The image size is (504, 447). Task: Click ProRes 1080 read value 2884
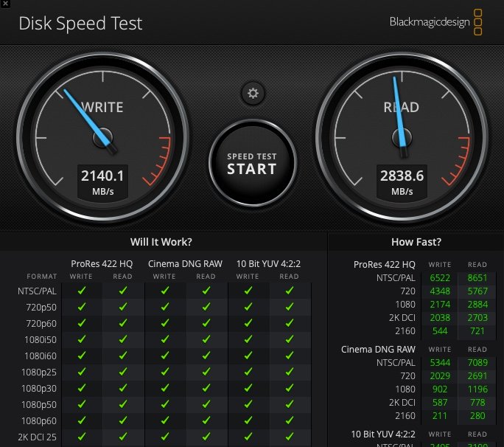(477, 305)
